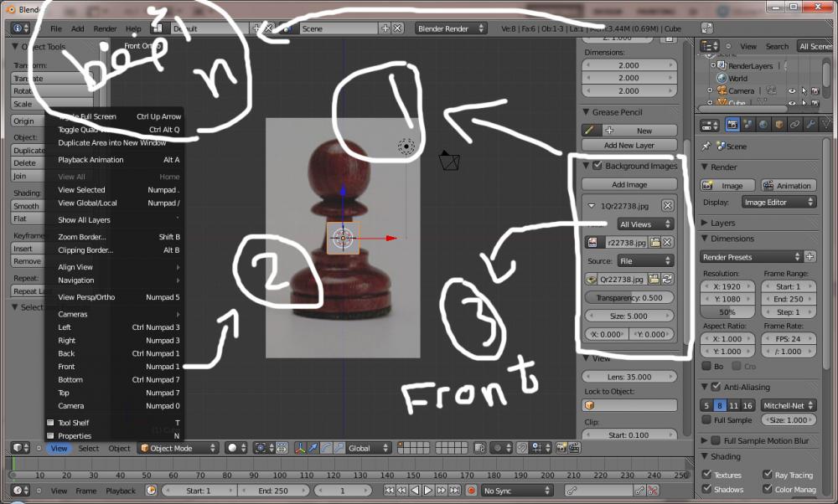
Task: Toggle the Textures shading checkbox
Action: point(706,474)
